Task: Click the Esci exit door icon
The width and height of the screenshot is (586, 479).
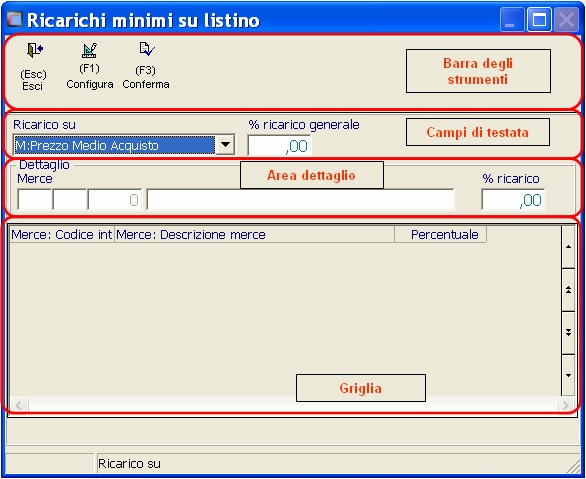Action: point(35,50)
